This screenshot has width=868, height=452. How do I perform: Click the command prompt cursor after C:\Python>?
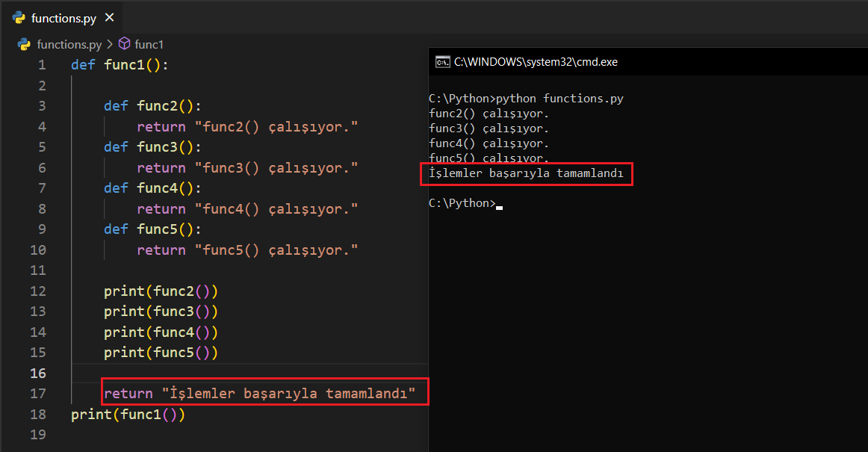[499, 203]
